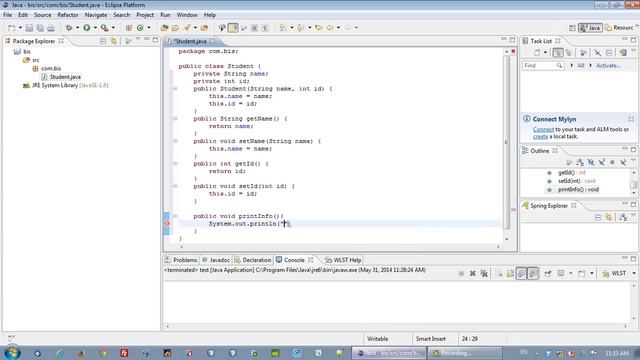Screen dimensions: 640x360
Task: Toggle Link with Editor in Package Explorer
Action: (113, 41)
